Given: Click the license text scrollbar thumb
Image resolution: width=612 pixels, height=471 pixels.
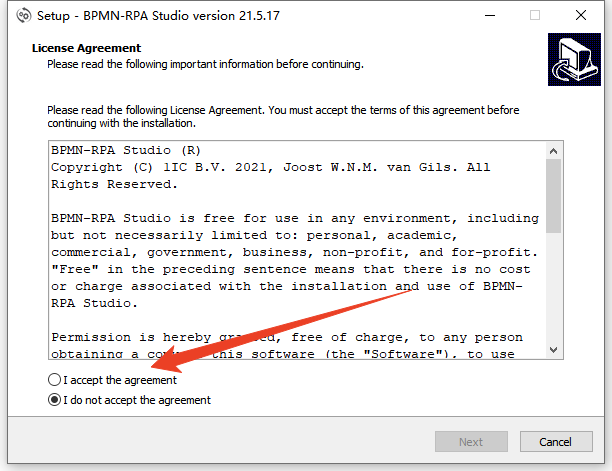Looking at the screenshot, I should [x=554, y=195].
